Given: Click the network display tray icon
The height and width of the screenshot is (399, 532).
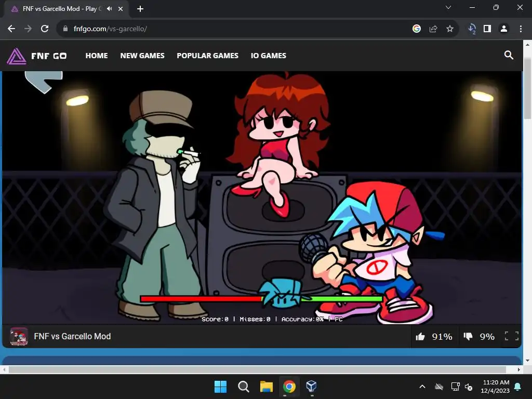Looking at the screenshot, I should [x=455, y=387].
